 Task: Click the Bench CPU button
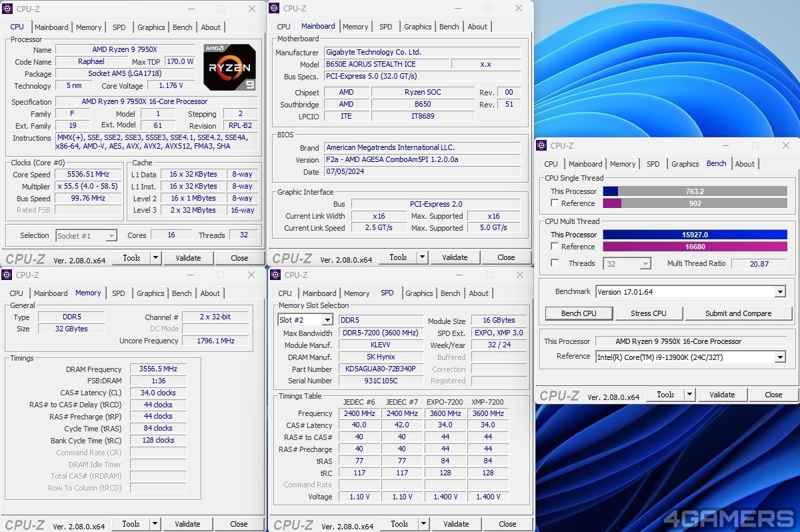(x=579, y=313)
